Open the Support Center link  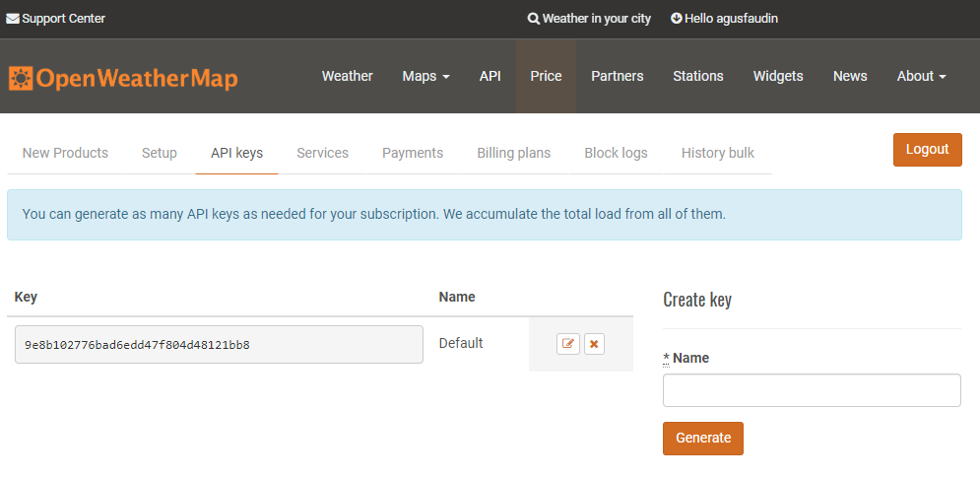[x=55, y=19]
